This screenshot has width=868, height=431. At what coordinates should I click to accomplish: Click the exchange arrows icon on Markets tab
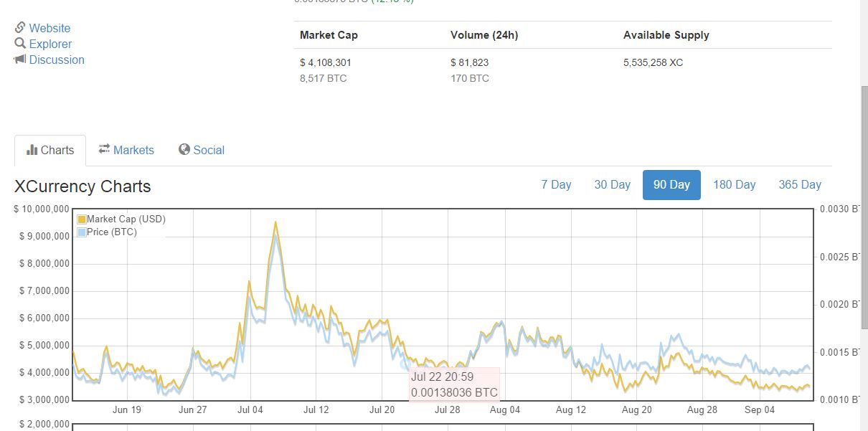(x=104, y=149)
